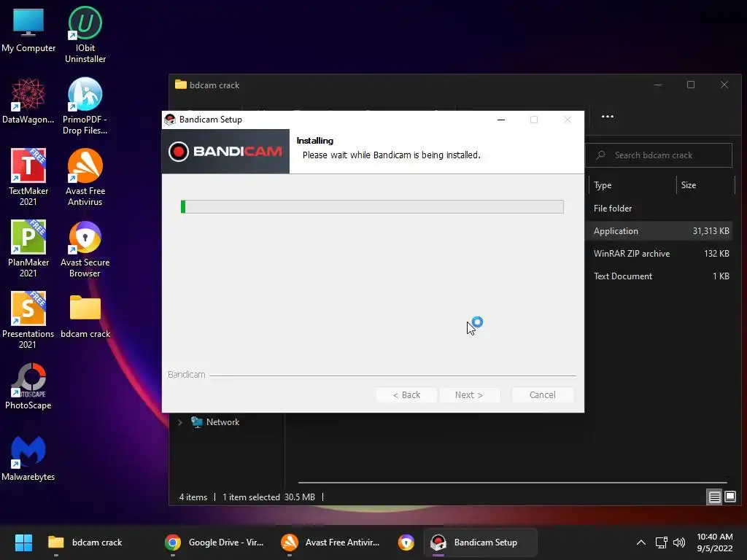Image resolution: width=747 pixels, height=560 pixels.
Task: Click the 1 KB size cell
Action: 721,276
